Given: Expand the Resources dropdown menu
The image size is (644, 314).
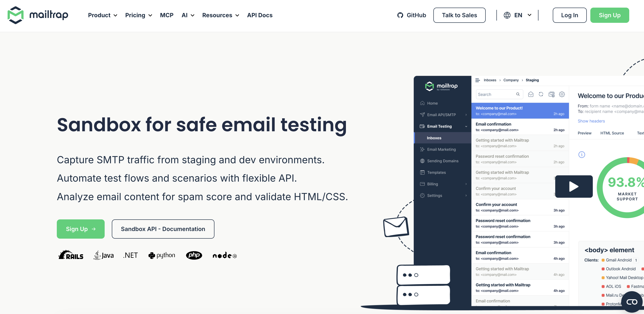Looking at the screenshot, I should [220, 15].
